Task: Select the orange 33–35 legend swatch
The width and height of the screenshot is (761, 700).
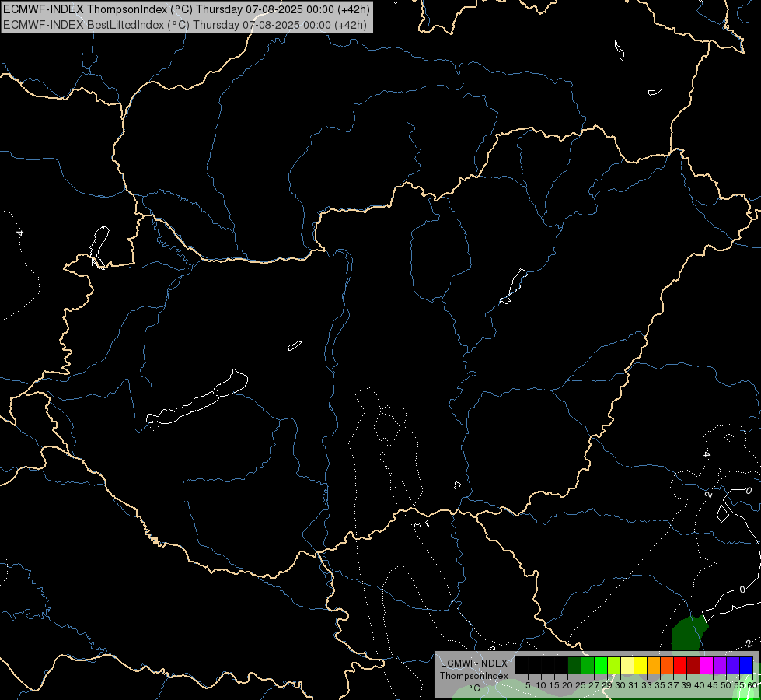Action: pos(654,665)
